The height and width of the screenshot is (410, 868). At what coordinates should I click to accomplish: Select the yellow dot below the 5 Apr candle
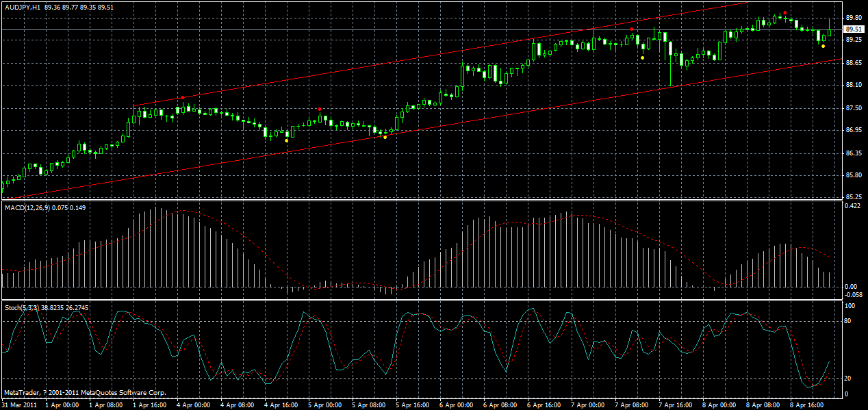tap(384, 137)
